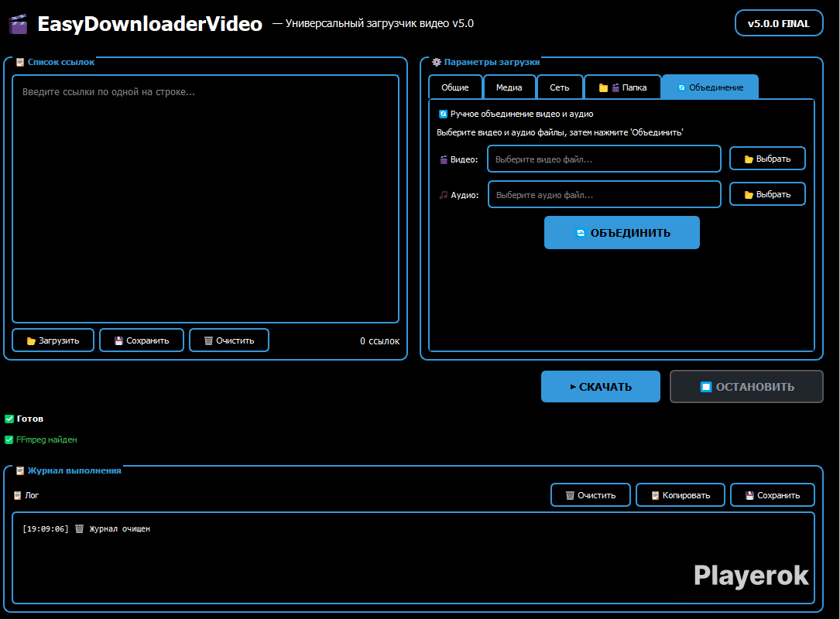Click the '0 ссылок' counter text
Image resolution: width=840 pixels, height=619 pixels.
[380, 341]
